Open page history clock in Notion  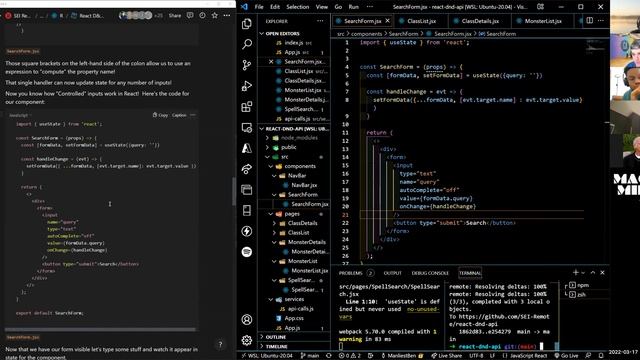click(x=202, y=16)
